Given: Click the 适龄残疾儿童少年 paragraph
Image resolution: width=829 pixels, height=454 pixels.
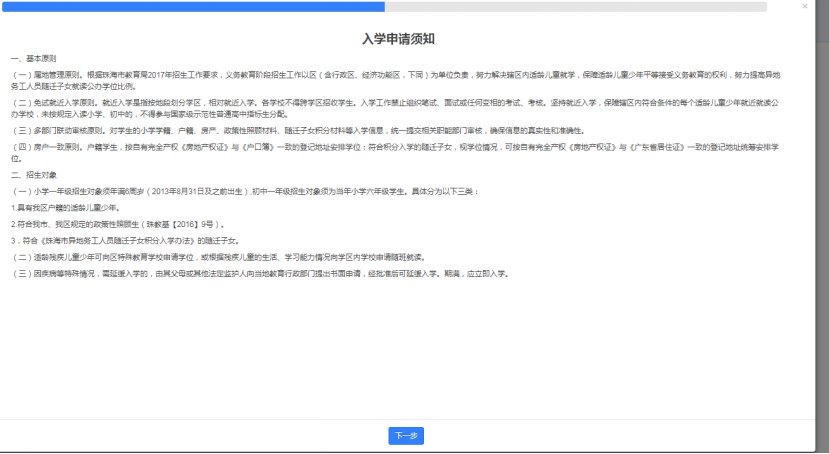Looking at the screenshot, I should point(250,257).
